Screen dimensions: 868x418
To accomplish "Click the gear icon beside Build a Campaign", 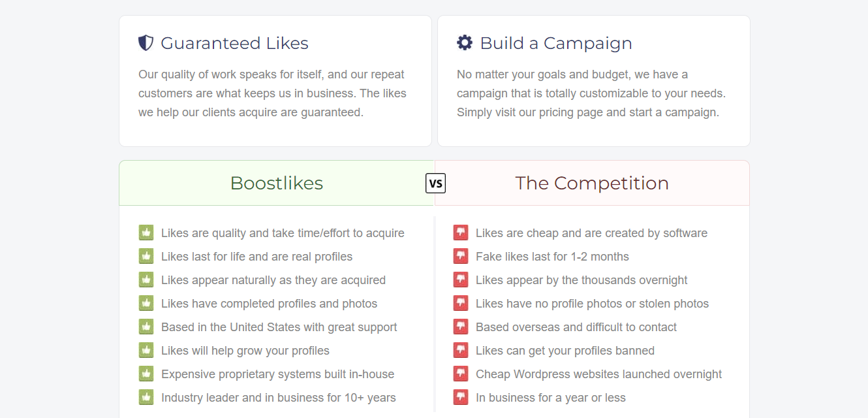I will tap(465, 43).
